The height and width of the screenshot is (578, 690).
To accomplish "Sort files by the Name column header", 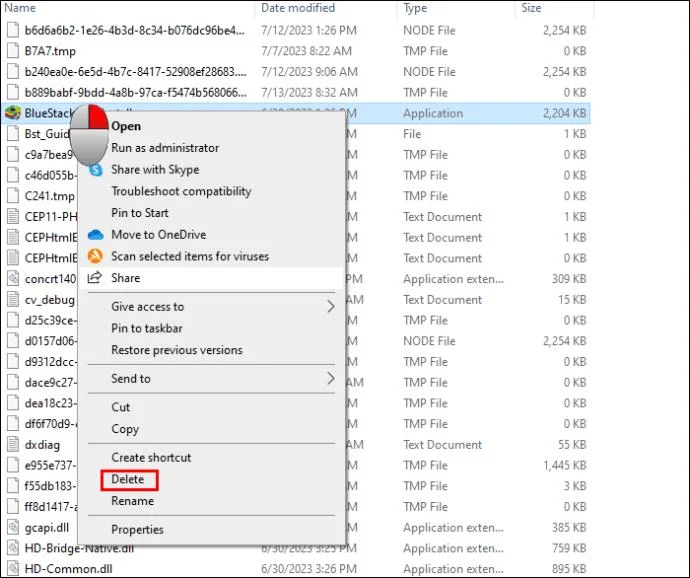I will 21,8.
